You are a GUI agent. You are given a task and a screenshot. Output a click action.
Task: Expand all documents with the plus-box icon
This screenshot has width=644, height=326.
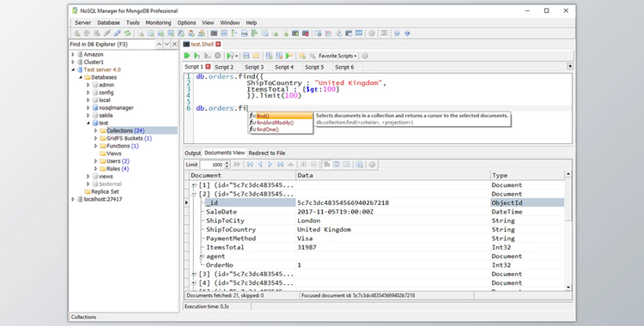[303, 164]
